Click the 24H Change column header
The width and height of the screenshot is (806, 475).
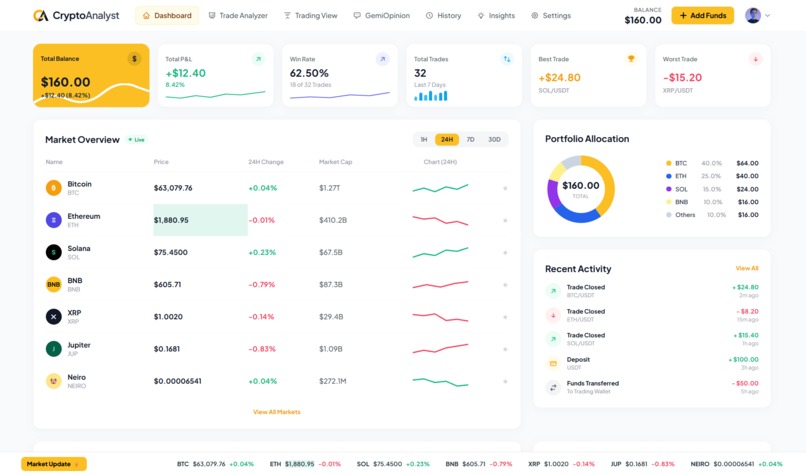click(266, 162)
